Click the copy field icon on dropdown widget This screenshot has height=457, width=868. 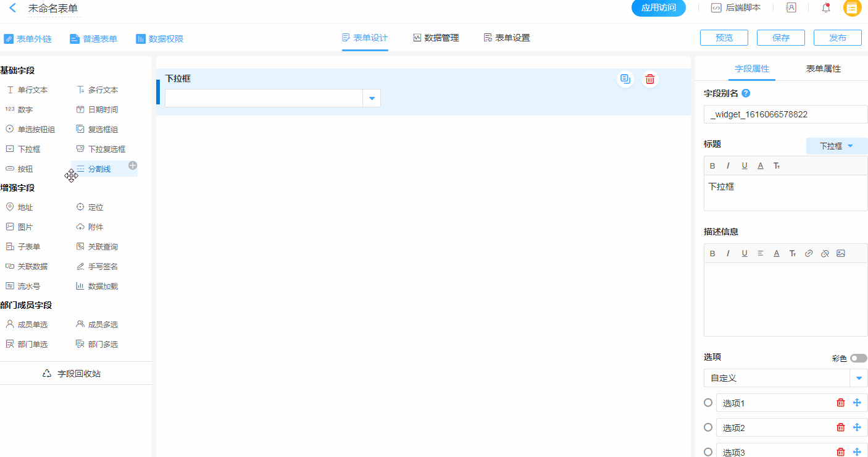click(x=625, y=79)
